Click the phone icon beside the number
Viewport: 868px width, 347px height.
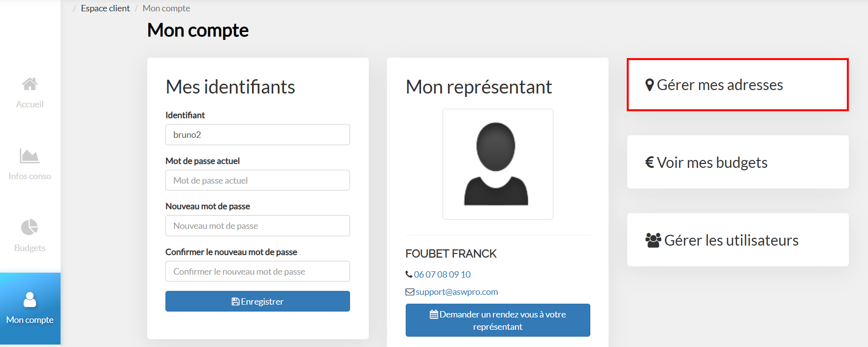pos(409,274)
